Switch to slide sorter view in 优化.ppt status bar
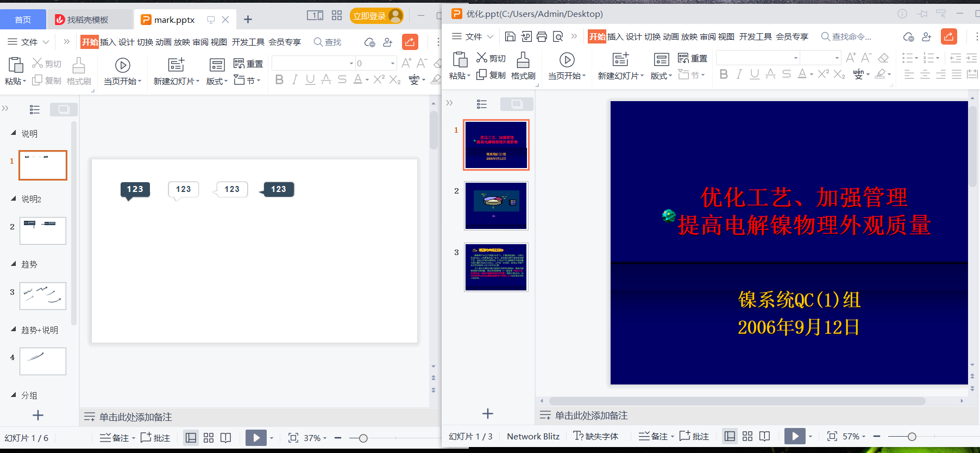Screen dimensions: 980x453 pyautogui.click(x=747, y=436)
